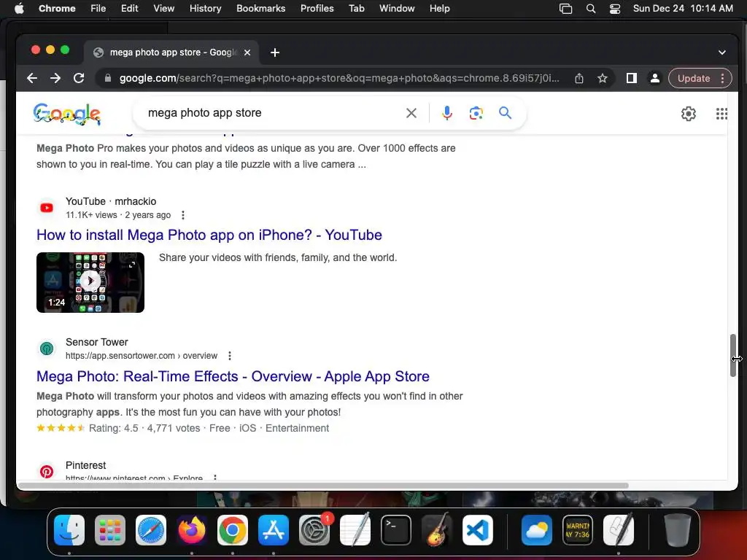View site information via the lock icon
Image resolution: width=747 pixels, height=560 pixels.
(108, 78)
